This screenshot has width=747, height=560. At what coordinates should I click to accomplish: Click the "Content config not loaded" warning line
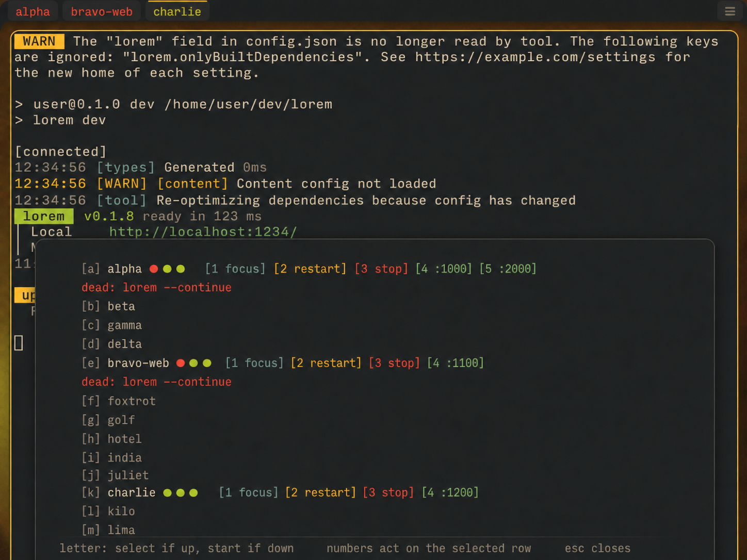click(225, 184)
